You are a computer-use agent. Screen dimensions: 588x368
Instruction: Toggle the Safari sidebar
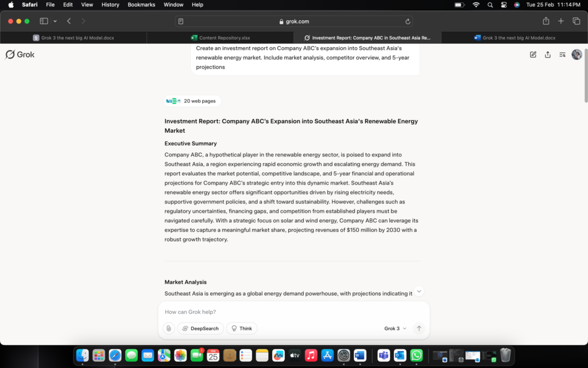pyautogui.click(x=44, y=21)
